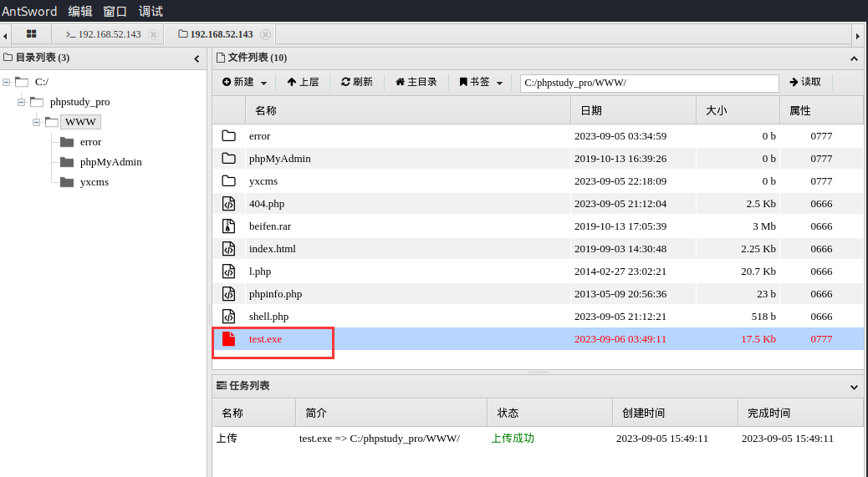Viewport: 868px width, 477px height.
Task: Select the phpinfo.php file name
Action: (275, 295)
